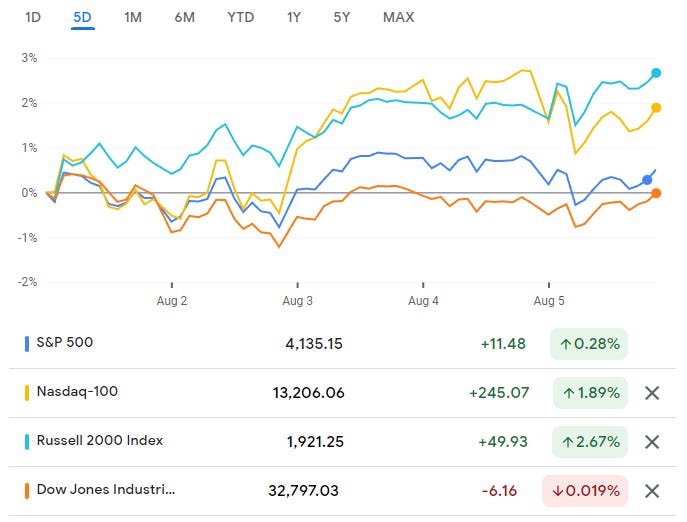
Task: Click the blue S&P 500 color marker
Action: pos(27,344)
